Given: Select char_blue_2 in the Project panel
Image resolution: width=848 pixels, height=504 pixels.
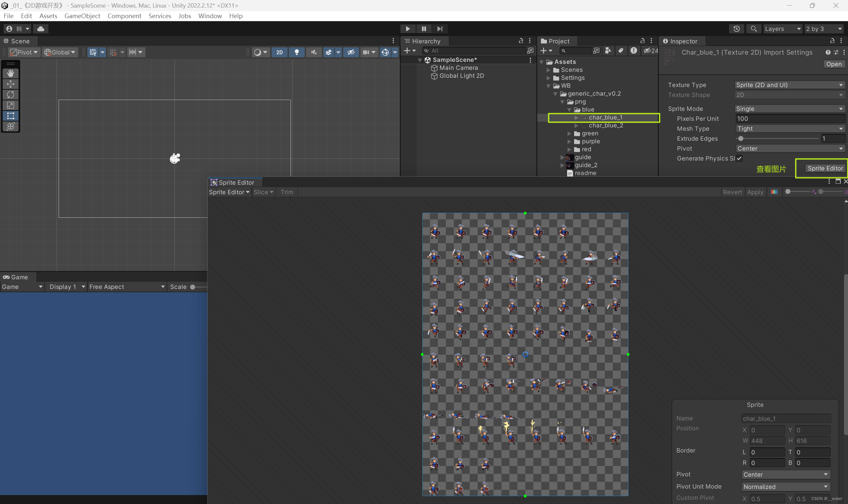Looking at the screenshot, I should (606, 125).
